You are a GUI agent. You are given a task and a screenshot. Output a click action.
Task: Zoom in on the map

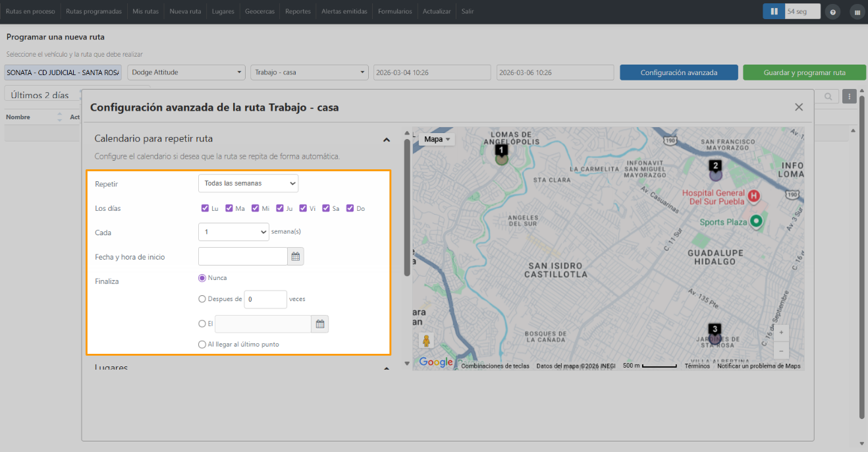coord(780,333)
